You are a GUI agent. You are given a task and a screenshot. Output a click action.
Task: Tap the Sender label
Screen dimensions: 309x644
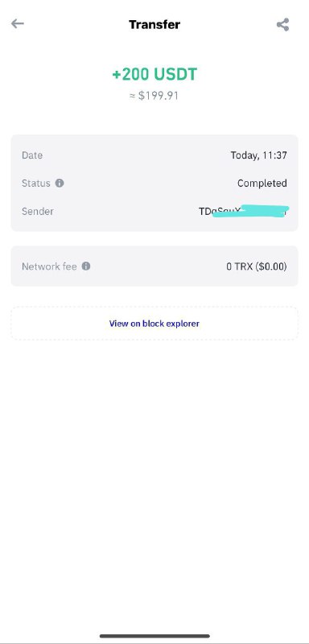38,211
